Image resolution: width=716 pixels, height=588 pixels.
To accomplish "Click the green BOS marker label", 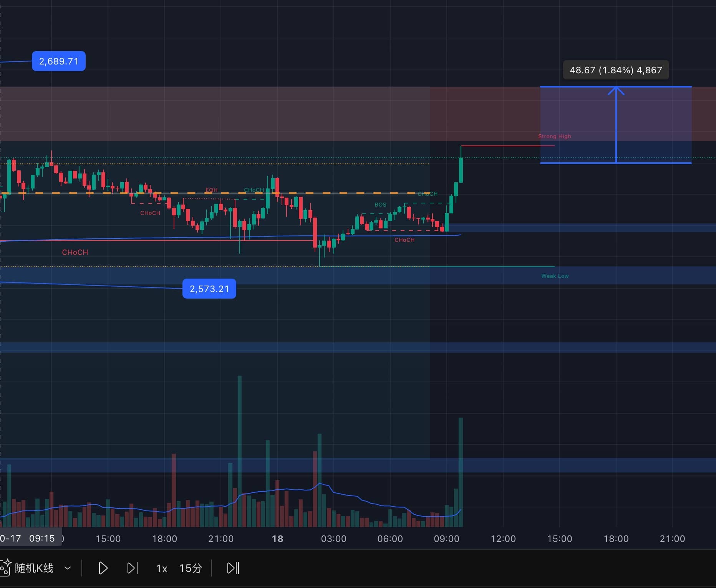I will pyautogui.click(x=380, y=205).
